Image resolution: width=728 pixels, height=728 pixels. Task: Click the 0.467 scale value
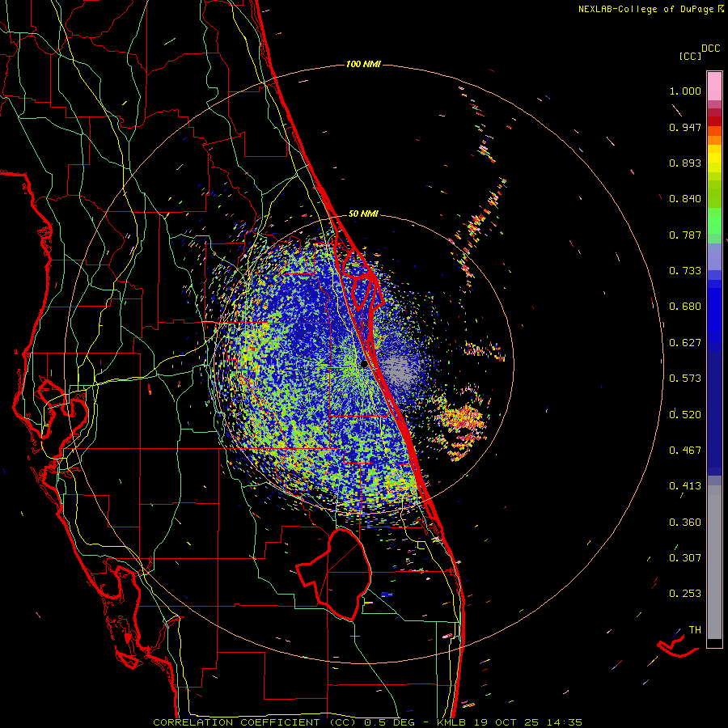pos(685,450)
